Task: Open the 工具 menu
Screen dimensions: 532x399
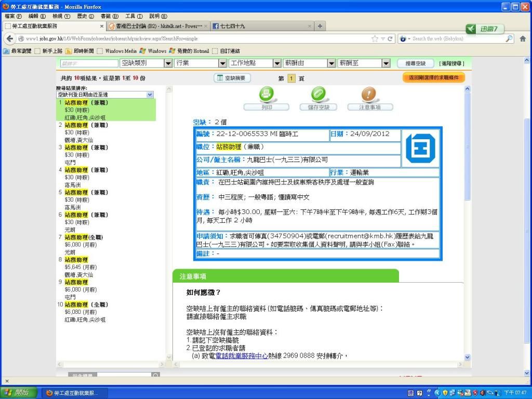Action: (x=134, y=16)
